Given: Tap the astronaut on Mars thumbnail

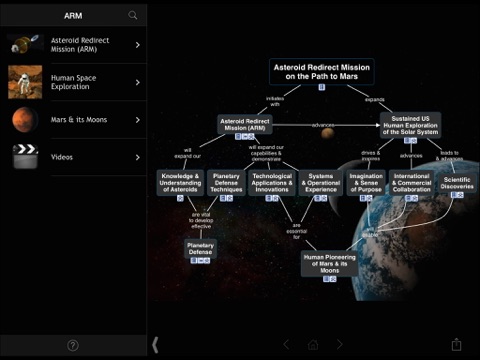Looking at the screenshot, I should click(25, 82).
